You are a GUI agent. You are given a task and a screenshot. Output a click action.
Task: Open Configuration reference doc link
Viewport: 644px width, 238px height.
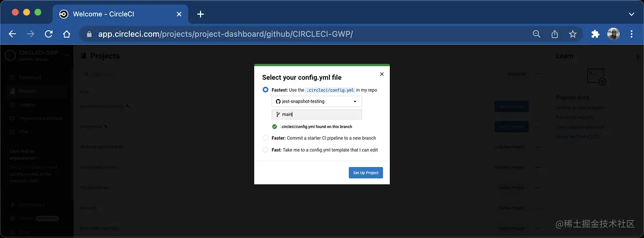[x=580, y=127]
